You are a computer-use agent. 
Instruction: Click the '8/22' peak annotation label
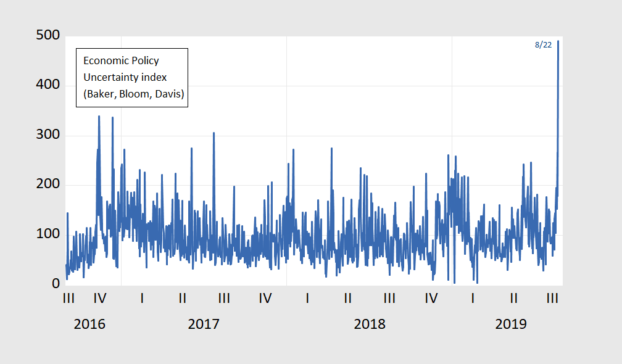point(543,45)
